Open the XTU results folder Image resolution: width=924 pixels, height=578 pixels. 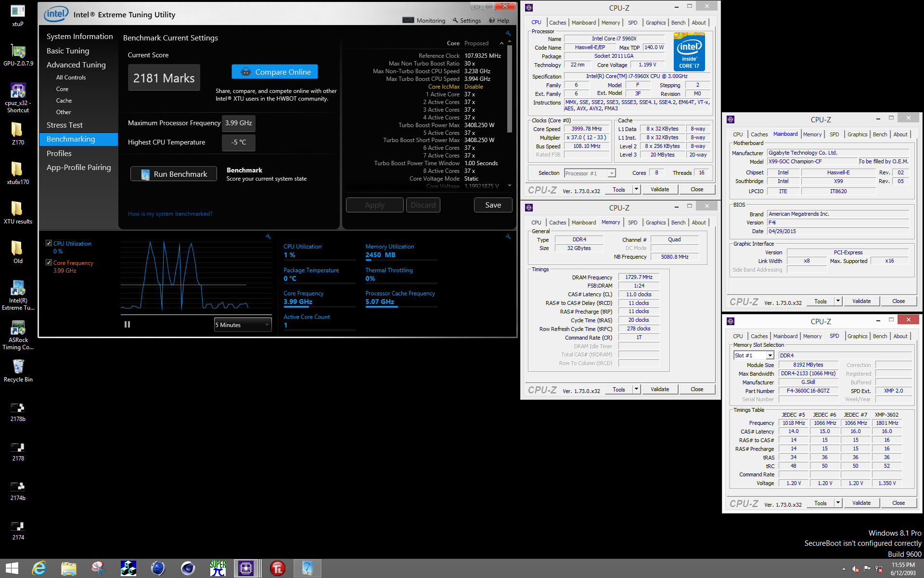[18, 212]
